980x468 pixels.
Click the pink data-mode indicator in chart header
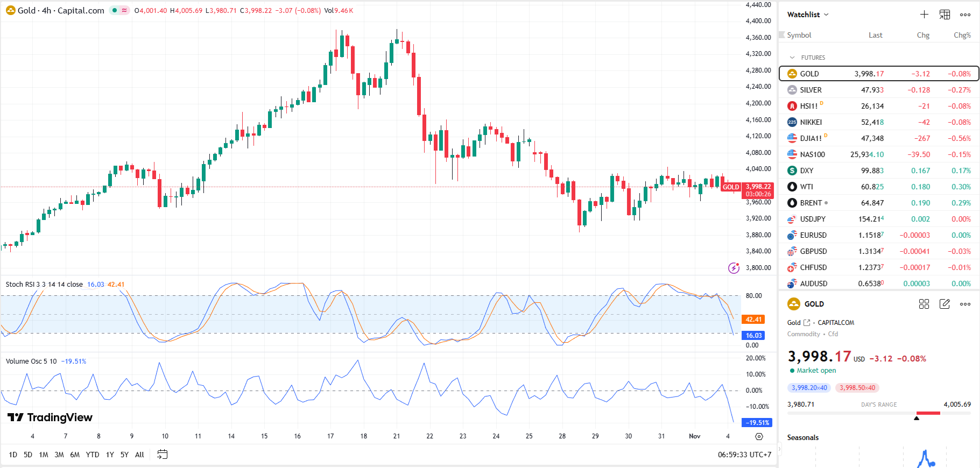click(x=125, y=10)
